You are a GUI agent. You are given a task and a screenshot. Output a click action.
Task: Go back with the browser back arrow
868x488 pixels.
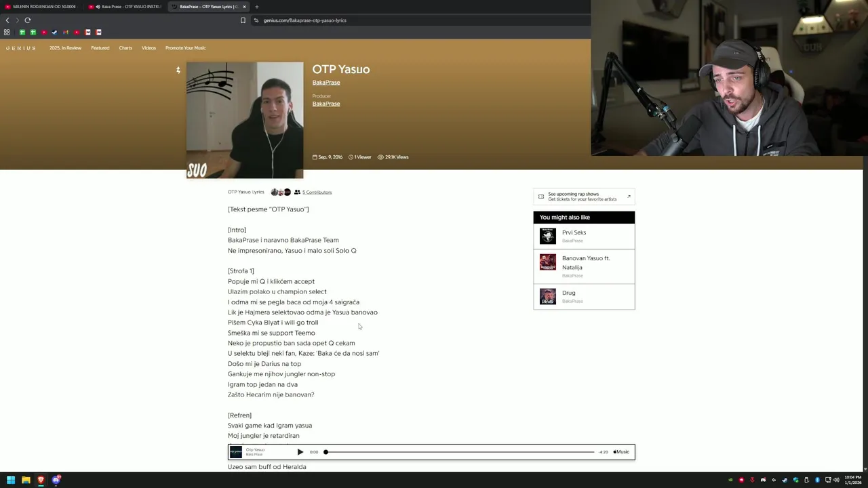(7, 20)
